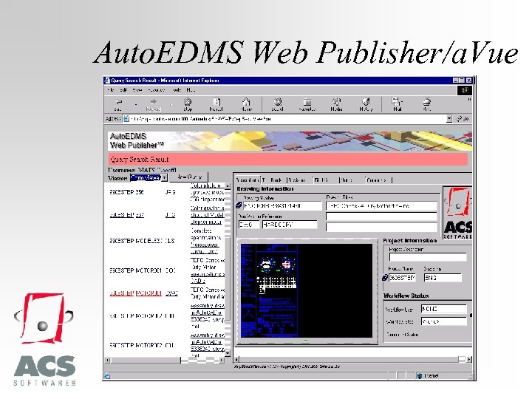
Task: Open the Favorites toolbar icon
Action: point(307,102)
